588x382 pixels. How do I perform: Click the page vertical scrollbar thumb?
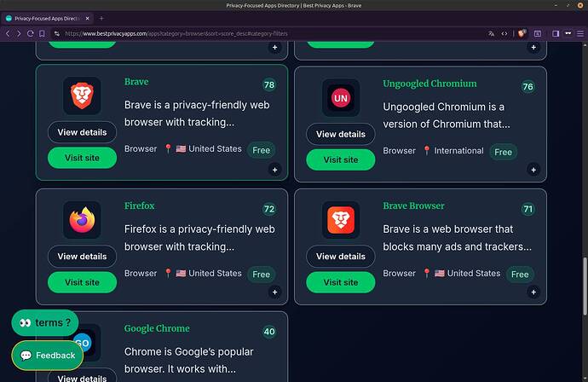pos(585,286)
